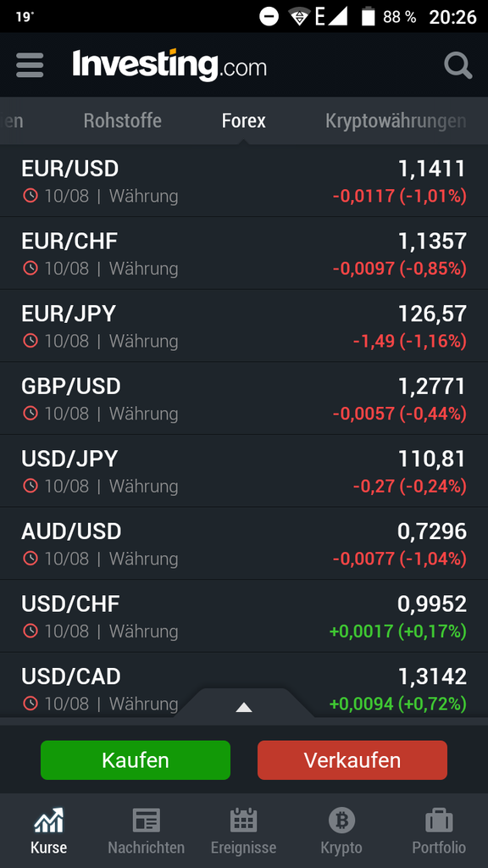Viewport: 488px width, 868px height.
Task: Tap the red Verkaufen button
Action: (x=352, y=760)
